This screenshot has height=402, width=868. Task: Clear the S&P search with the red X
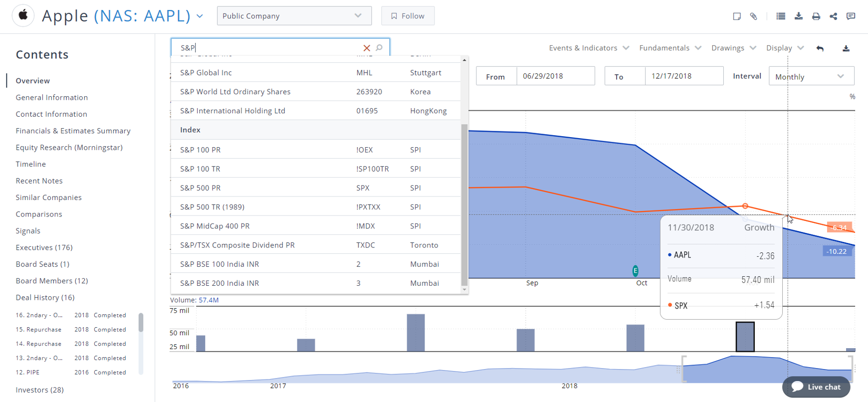[367, 48]
